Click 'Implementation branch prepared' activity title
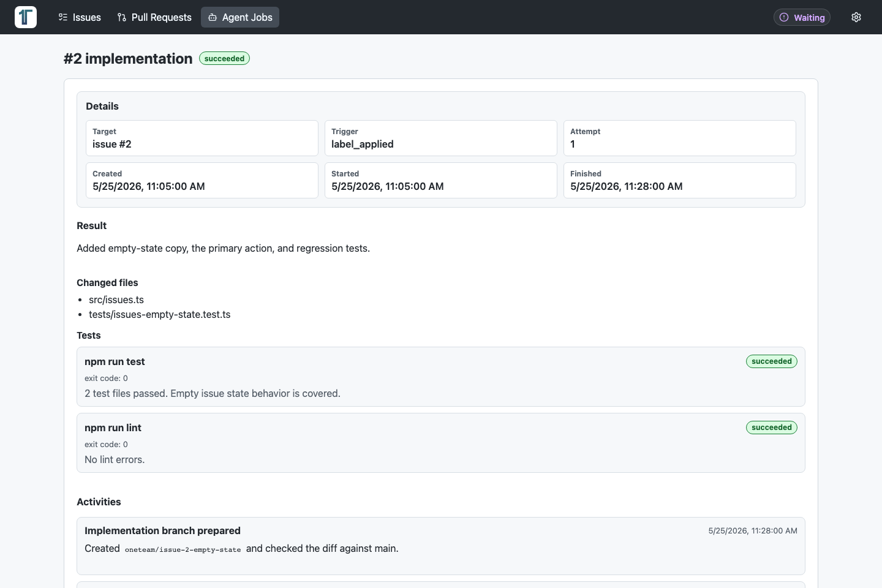The height and width of the screenshot is (588, 882). [x=162, y=530]
